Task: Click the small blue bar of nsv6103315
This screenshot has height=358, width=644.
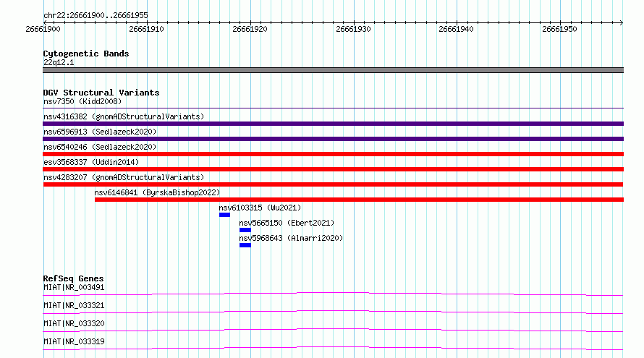Action: pyautogui.click(x=224, y=215)
